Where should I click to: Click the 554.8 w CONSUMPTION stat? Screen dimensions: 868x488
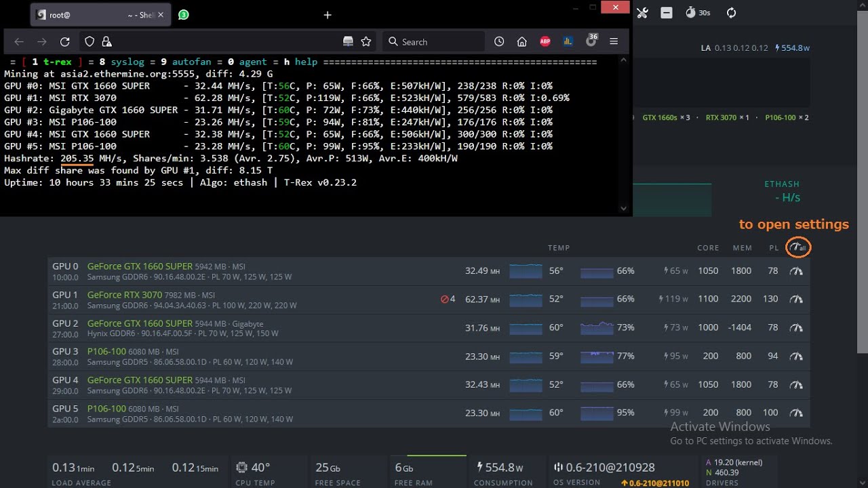[505, 473]
